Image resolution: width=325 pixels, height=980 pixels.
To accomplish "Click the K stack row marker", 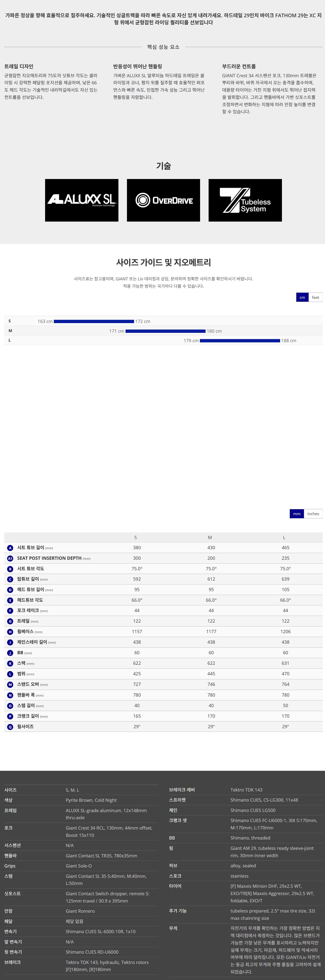I will pos(10,664).
